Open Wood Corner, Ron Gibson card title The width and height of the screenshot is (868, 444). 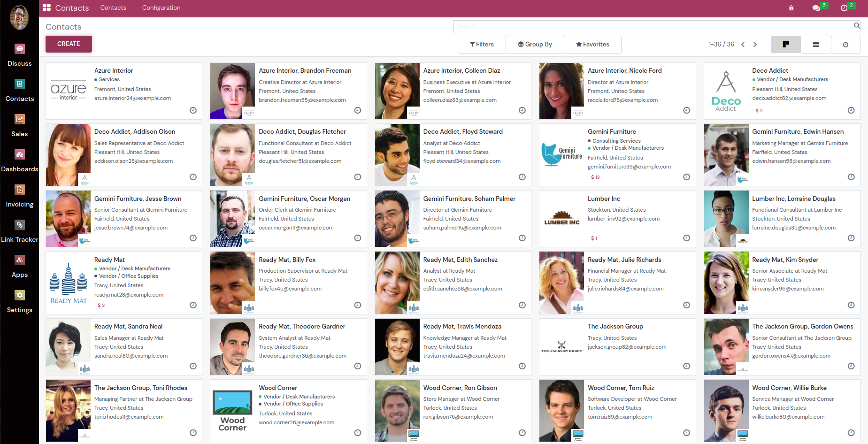coord(460,388)
